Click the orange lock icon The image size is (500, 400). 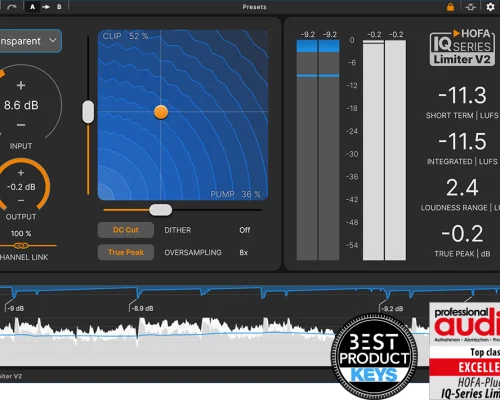point(450,7)
